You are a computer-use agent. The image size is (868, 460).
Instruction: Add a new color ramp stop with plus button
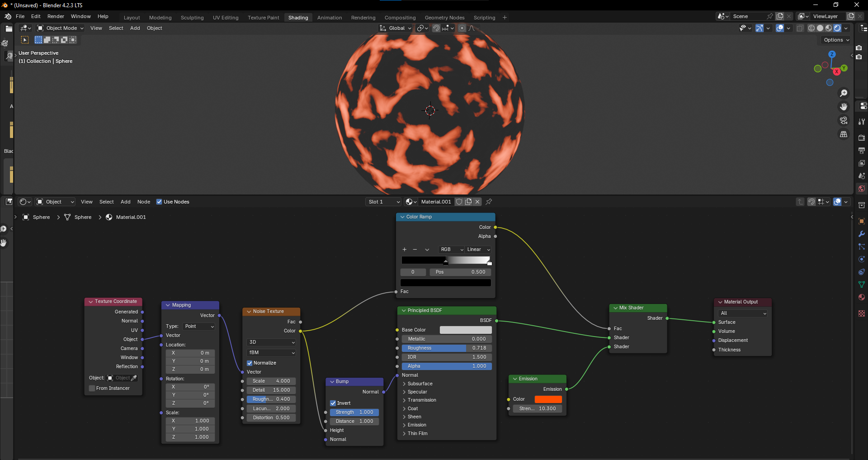pos(404,249)
